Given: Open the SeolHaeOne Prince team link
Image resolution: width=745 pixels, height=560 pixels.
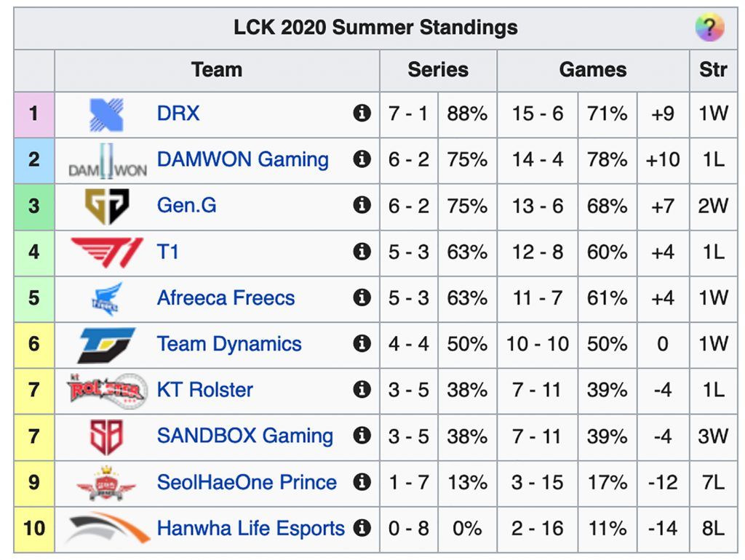Looking at the screenshot, I should click(247, 483).
